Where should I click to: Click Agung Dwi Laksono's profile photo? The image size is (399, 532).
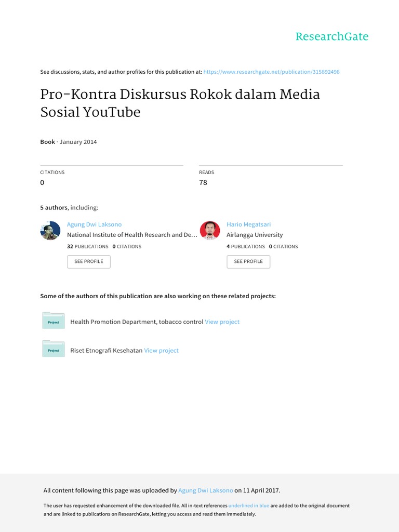click(50, 230)
